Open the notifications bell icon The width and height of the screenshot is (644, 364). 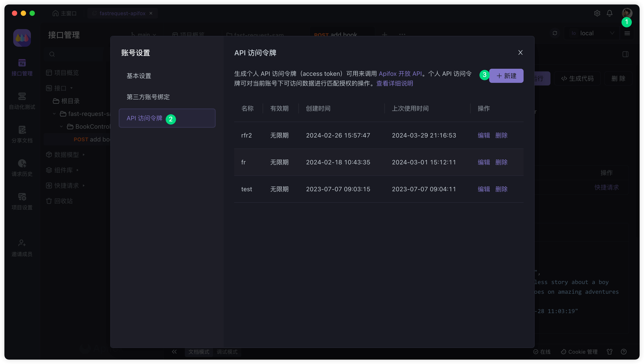tap(609, 13)
